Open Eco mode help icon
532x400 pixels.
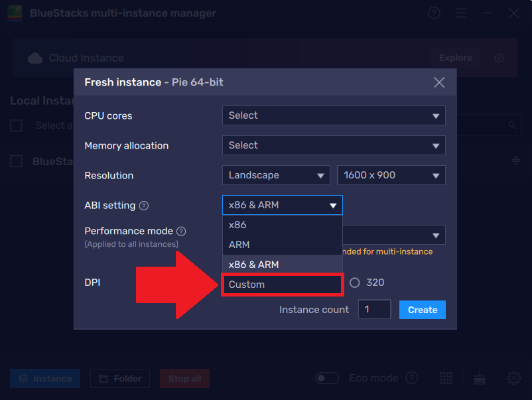pyautogui.click(x=411, y=377)
